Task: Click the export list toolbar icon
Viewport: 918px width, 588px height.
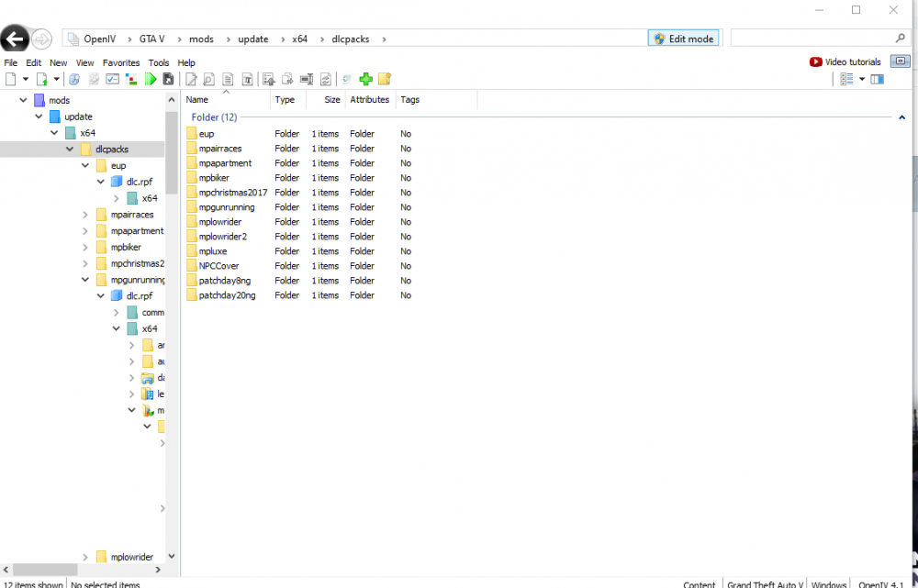Action: tap(269, 79)
